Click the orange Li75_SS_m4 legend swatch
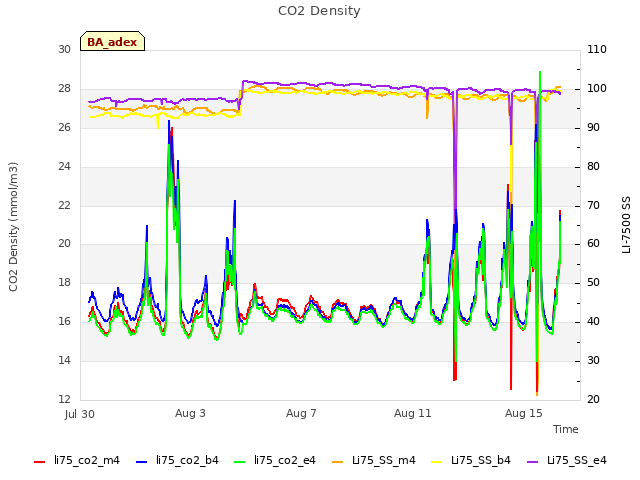The width and height of the screenshot is (640, 480). coord(338,462)
